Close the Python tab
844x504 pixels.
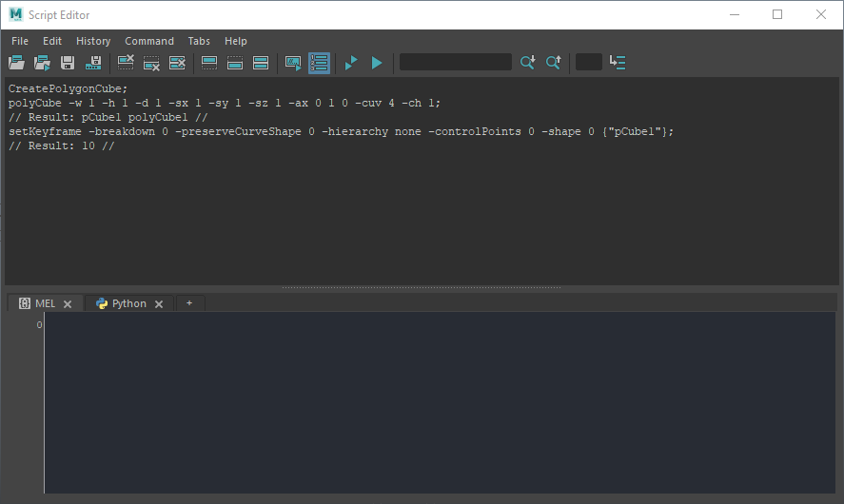(x=159, y=304)
